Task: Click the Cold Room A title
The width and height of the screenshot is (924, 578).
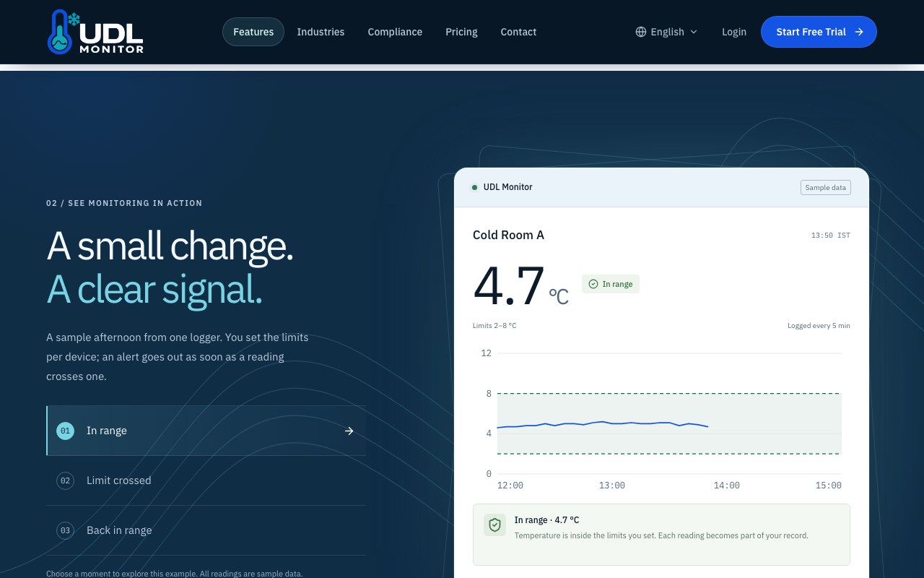Action: (508, 235)
